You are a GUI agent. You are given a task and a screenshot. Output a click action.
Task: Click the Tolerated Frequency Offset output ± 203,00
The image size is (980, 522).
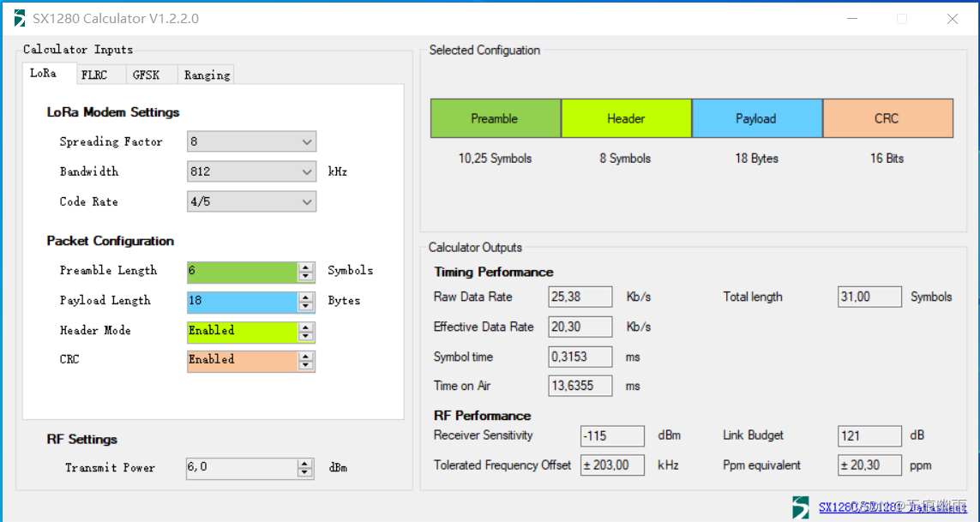612,465
